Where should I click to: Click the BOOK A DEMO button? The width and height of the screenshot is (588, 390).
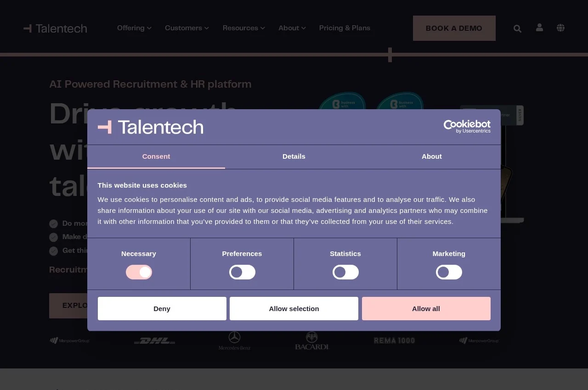[454, 28]
